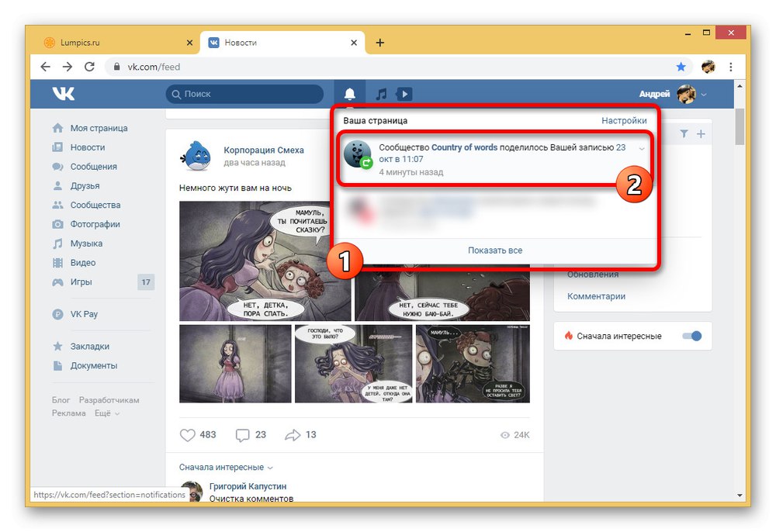776x532 pixels.
Task: Open the Country of words community link
Action: (x=464, y=147)
